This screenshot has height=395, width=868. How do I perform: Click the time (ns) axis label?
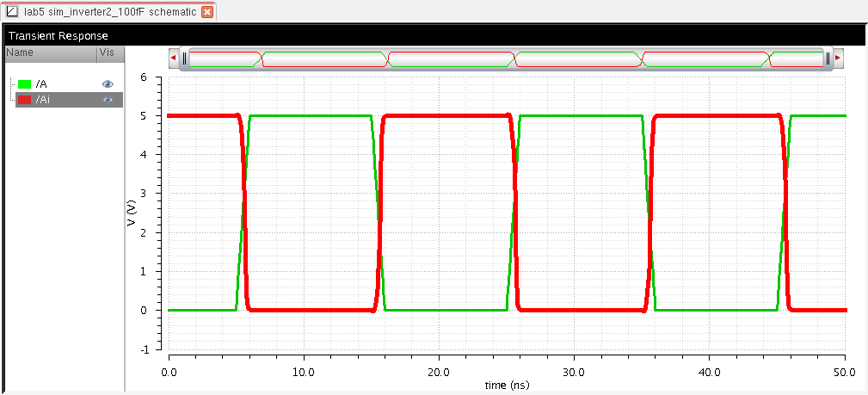click(507, 383)
